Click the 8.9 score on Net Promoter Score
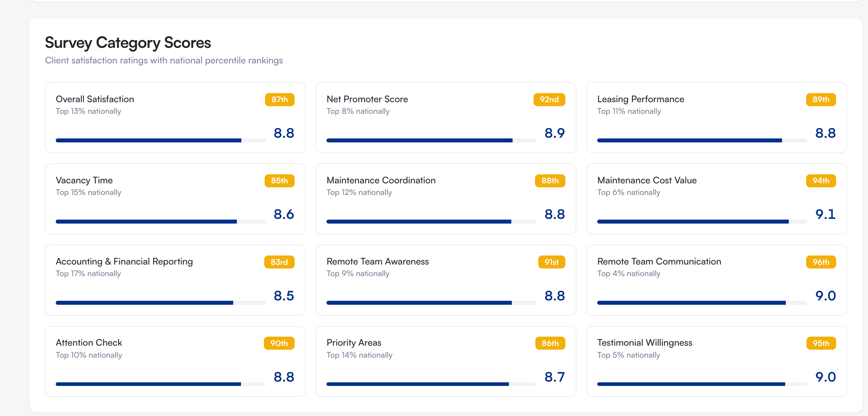The height and width of the screenshot is (416, 868). 555,133
